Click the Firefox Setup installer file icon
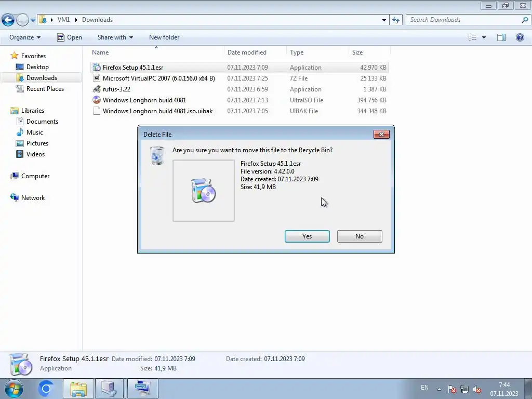 97,68
